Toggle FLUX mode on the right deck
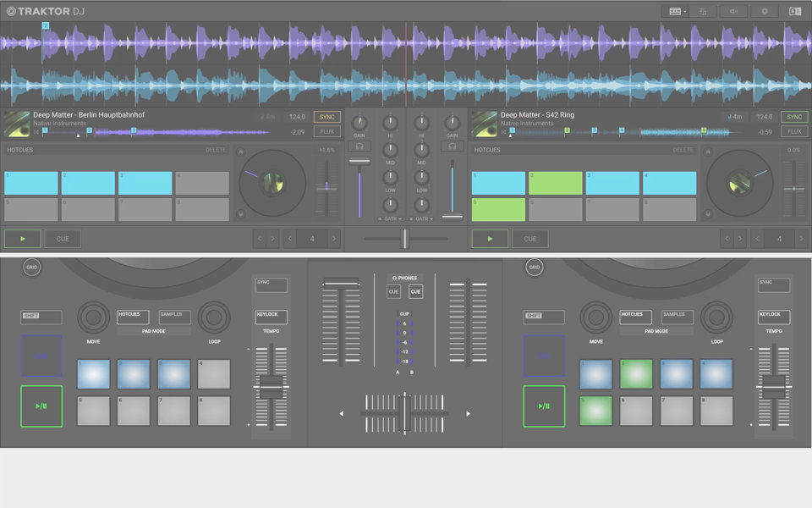 pyautogui.click(x=793, y=131)
